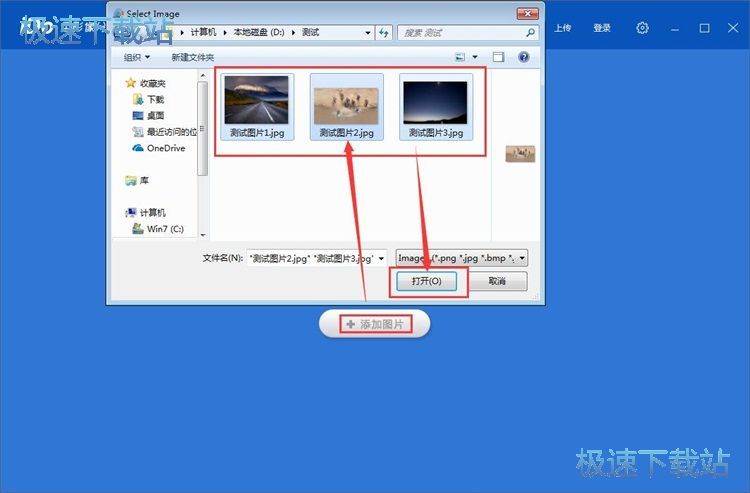Open the help question mark icon
750x493 pixels.
click(x=524, y=57)
